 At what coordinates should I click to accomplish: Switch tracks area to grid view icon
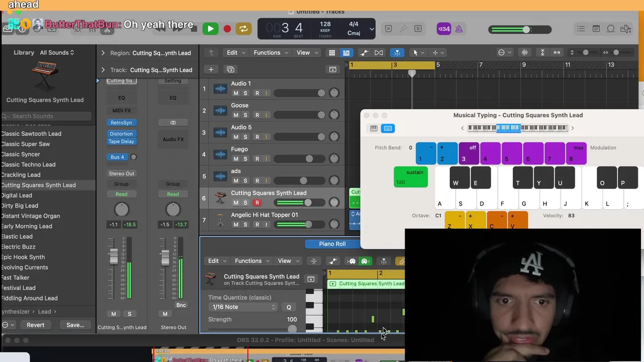pyautogui.click(x=332, y=52)
